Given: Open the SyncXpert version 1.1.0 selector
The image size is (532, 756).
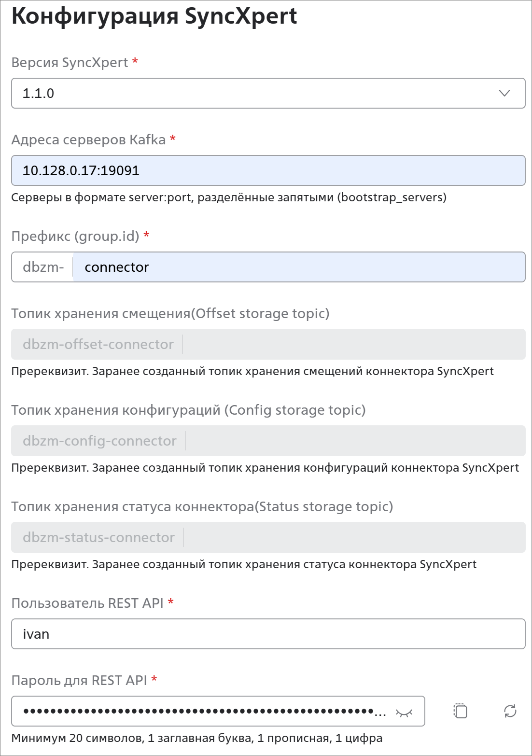Looking at the screenshot, I should point(268,93).
